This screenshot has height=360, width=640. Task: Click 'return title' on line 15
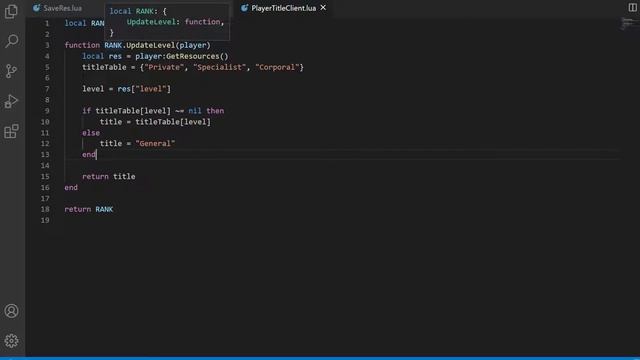pos(109,177)
